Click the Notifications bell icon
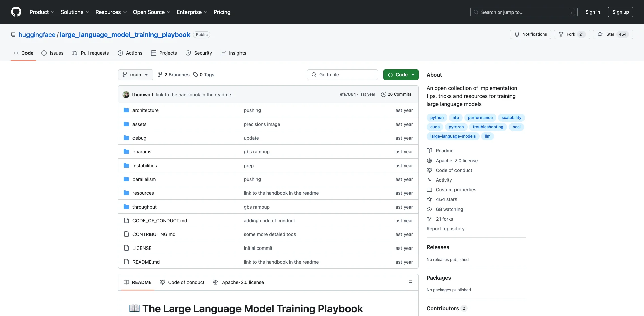Viewport: 644px width, 316px height. (517, 34)
